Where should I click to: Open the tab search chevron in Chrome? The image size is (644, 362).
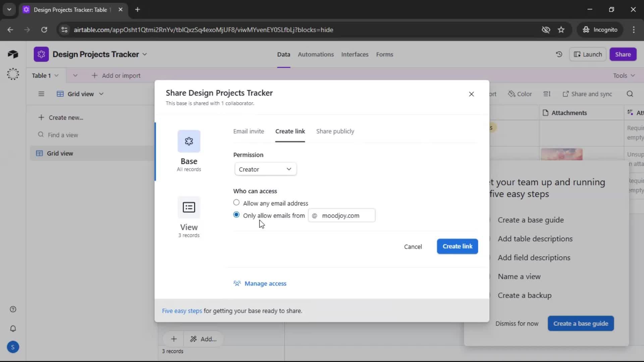(x=9, y=10)
